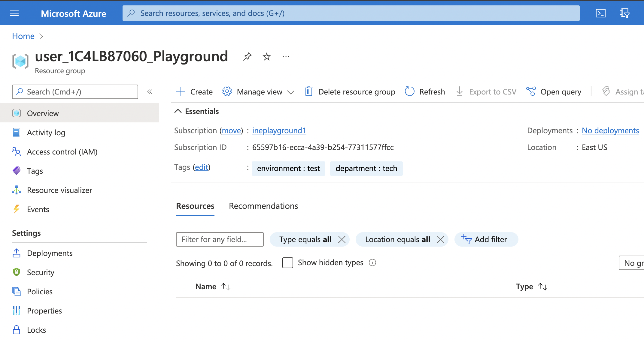Open the ineplayground1 subscription link
The image size is (644, 342).
279,130
